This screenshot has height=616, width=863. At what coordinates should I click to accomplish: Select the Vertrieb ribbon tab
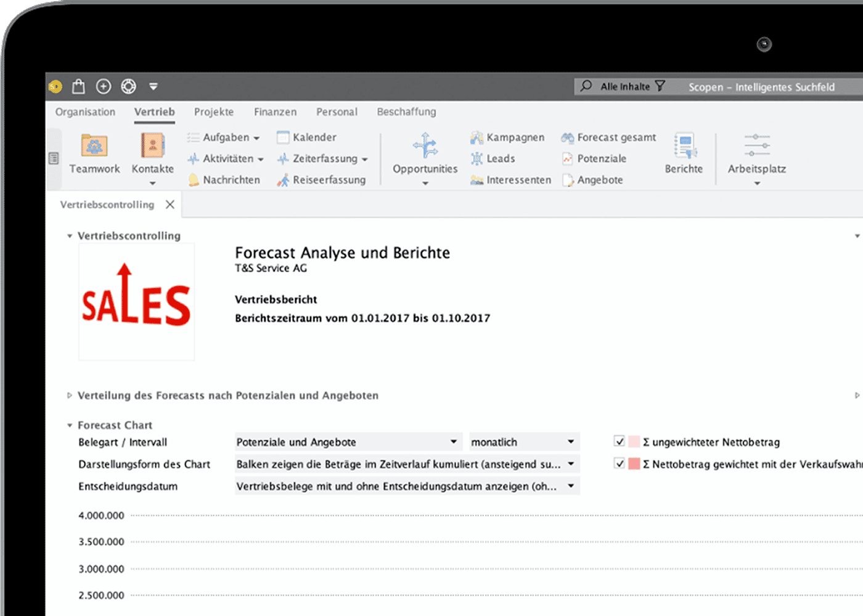click(155, 111)
